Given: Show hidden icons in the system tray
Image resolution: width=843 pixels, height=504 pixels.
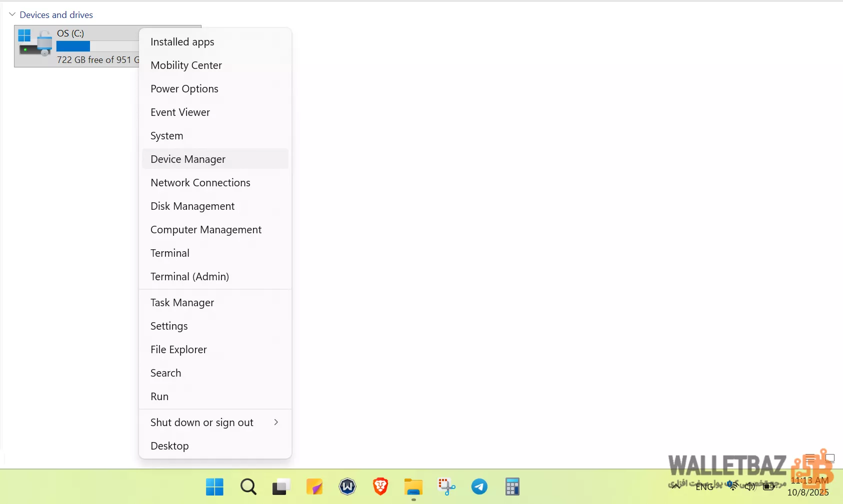Looking at the screenshot, I should pyautogui.click(x=676, y=487).
